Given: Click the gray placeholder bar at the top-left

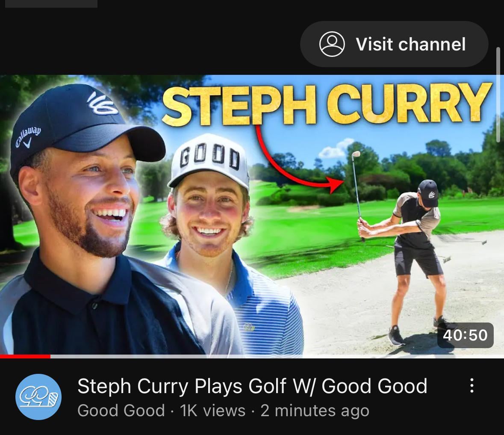Looking at the screenshot, I should [51, 3].
